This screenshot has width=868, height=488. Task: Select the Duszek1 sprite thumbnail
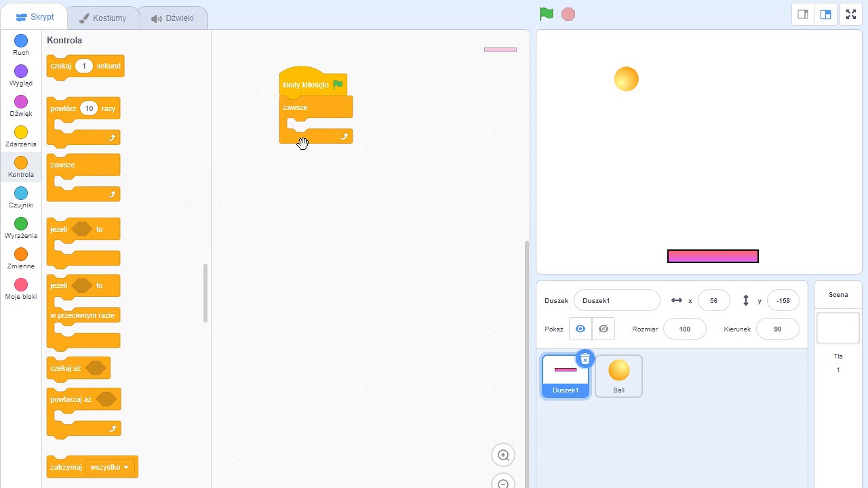pyautogui.click(x=566, y=376)
